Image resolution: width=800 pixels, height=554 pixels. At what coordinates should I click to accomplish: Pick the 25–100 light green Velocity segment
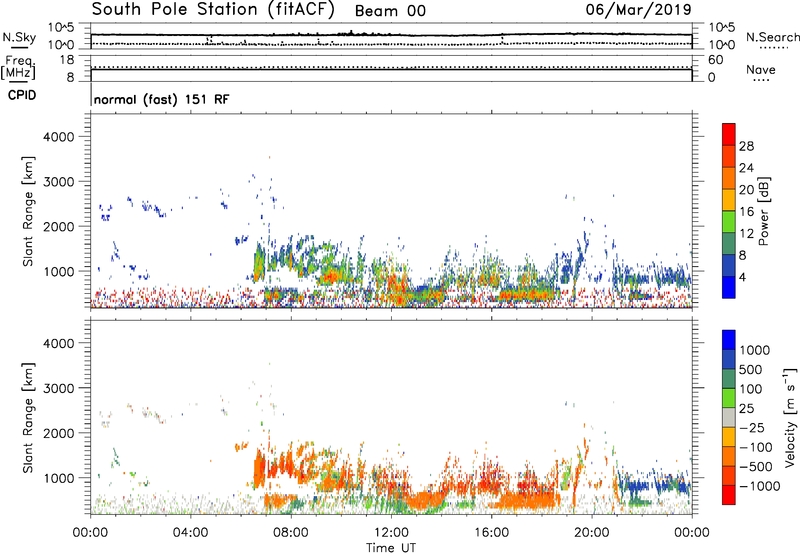tap(729, 398)
